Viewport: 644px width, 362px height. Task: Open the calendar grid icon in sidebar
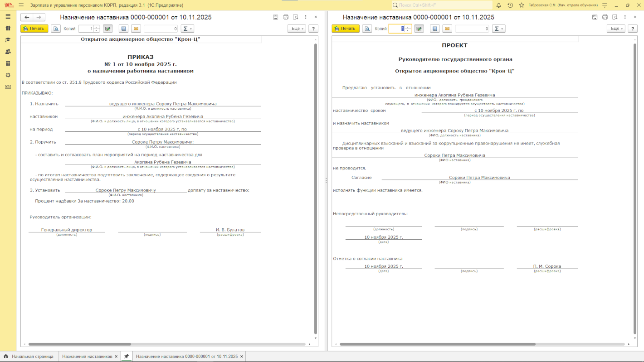pyautogui.click(x=8, y=63)
